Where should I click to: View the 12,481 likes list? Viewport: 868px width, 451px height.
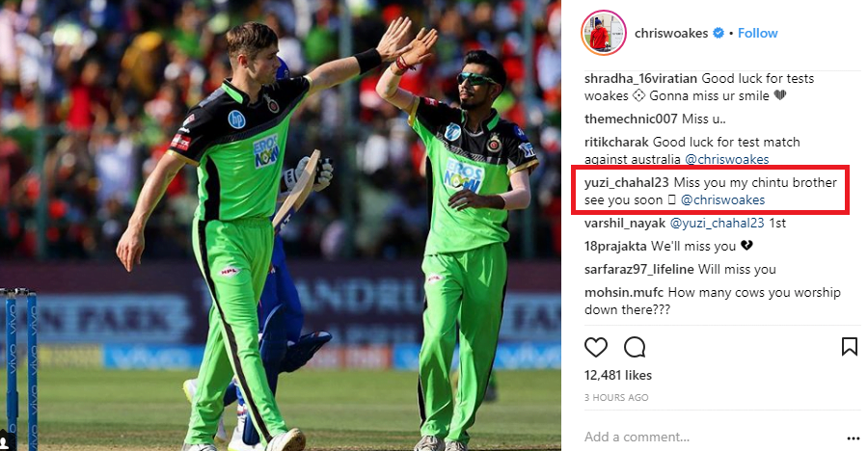(618, 375)
